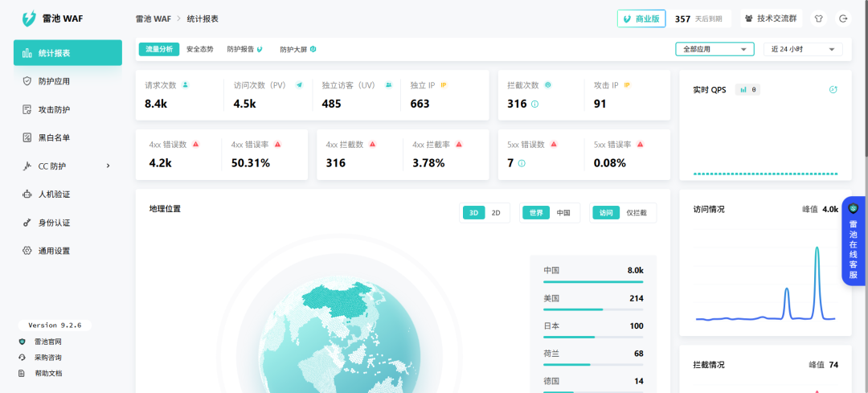
Task: Click the IP badge beside 攻击 IP
Action: (x=627, y=84)
